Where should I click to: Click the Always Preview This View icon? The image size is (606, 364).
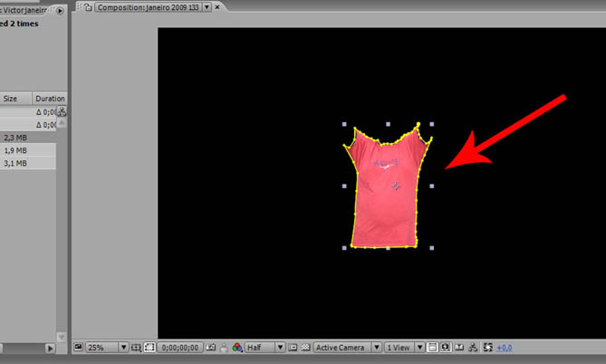[x=78, y=347]
